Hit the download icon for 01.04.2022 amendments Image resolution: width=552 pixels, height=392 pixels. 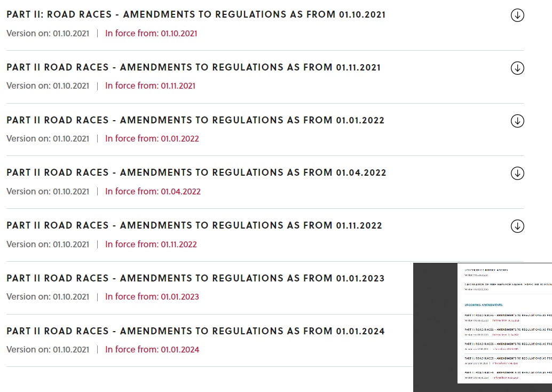pyautogui.click(x=517, y=173)
